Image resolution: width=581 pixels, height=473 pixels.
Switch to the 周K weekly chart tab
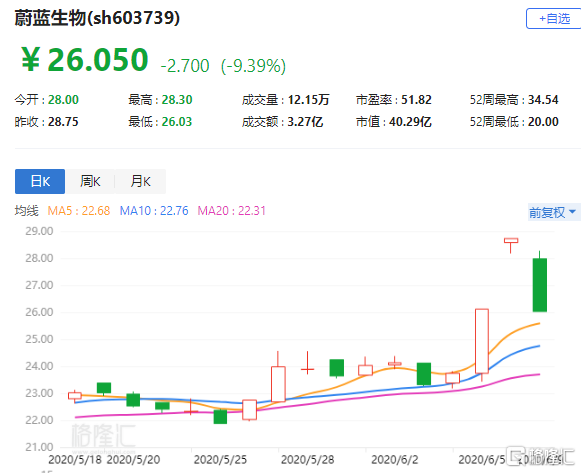pyautogui.click(x=90, y=181)
